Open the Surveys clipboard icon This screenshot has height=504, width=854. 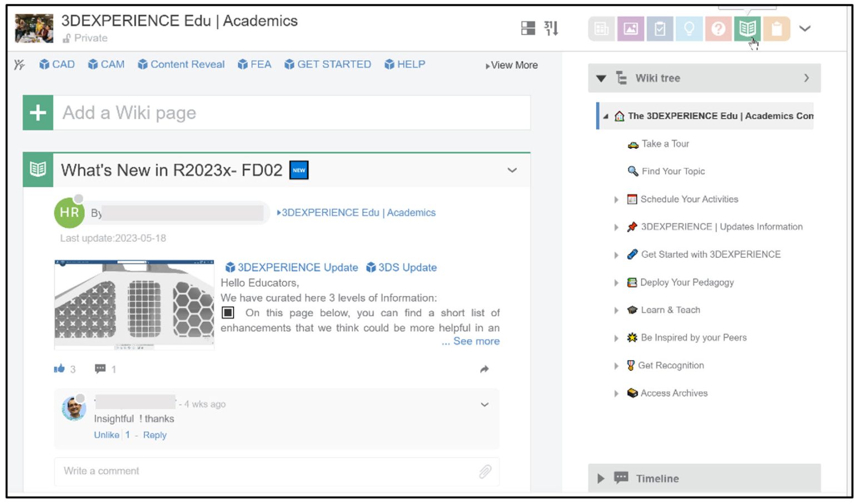pos(777,29)
